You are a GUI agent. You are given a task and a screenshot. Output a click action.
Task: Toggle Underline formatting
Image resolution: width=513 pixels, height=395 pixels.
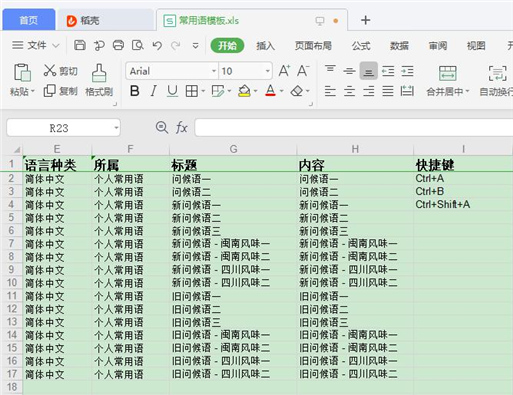click(172, 91)
